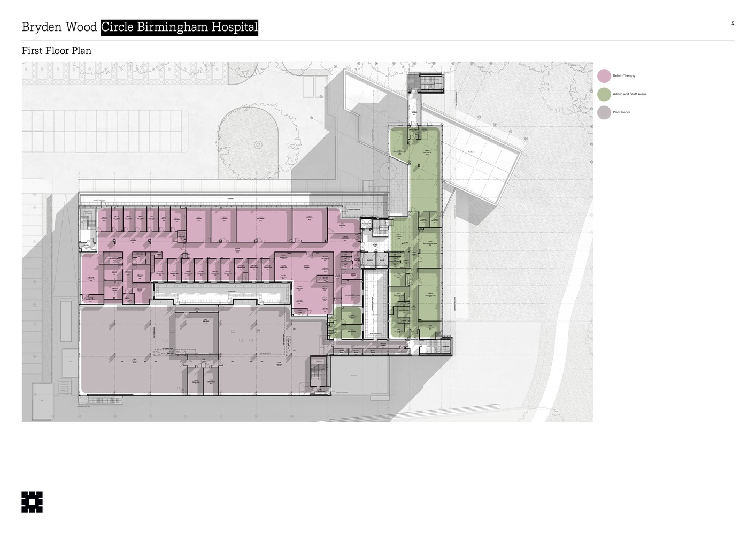The height and width of the screenshot is (535, 756).
Task: Select the "Admin and Staff Areas" legend label
Action: pos(629,94)
